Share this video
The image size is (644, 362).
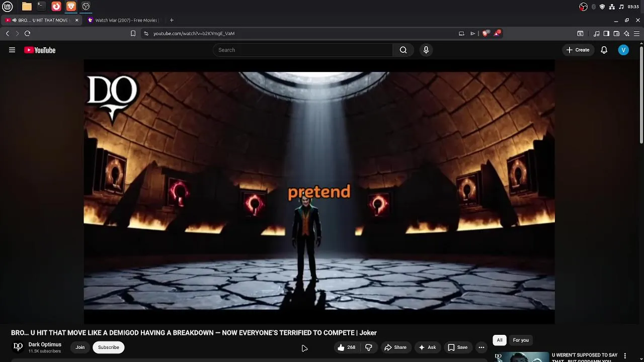pos(395,347)
